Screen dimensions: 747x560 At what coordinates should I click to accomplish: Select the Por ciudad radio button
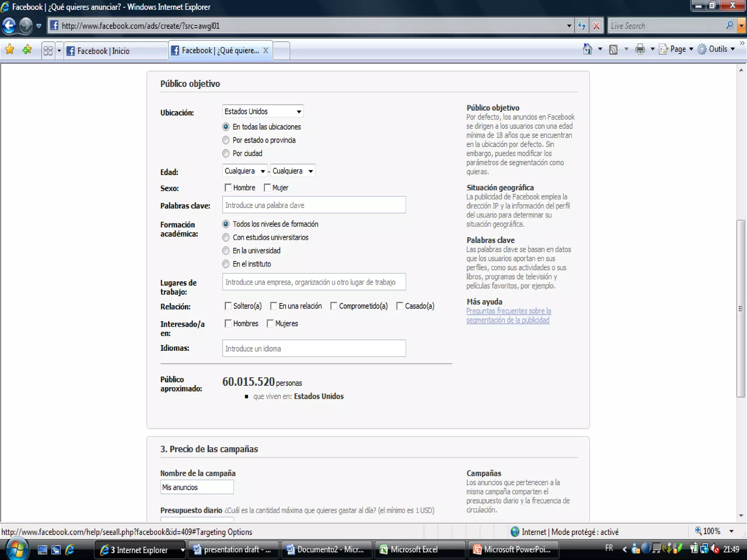click(226, 153)
